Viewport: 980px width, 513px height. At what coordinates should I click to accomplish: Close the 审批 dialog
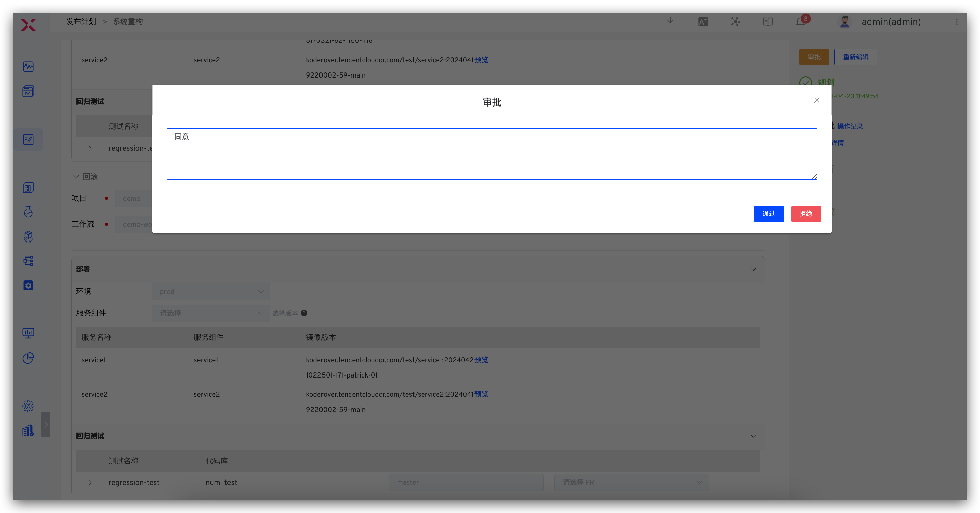coord(817,100)
